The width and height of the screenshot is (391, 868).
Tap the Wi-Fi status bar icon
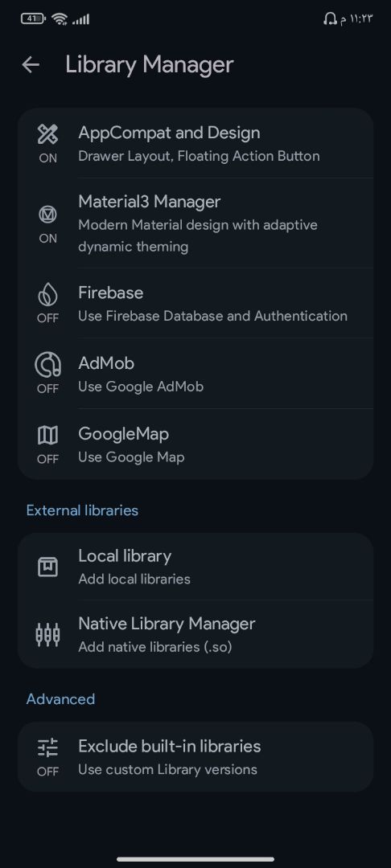coord(60,19)
